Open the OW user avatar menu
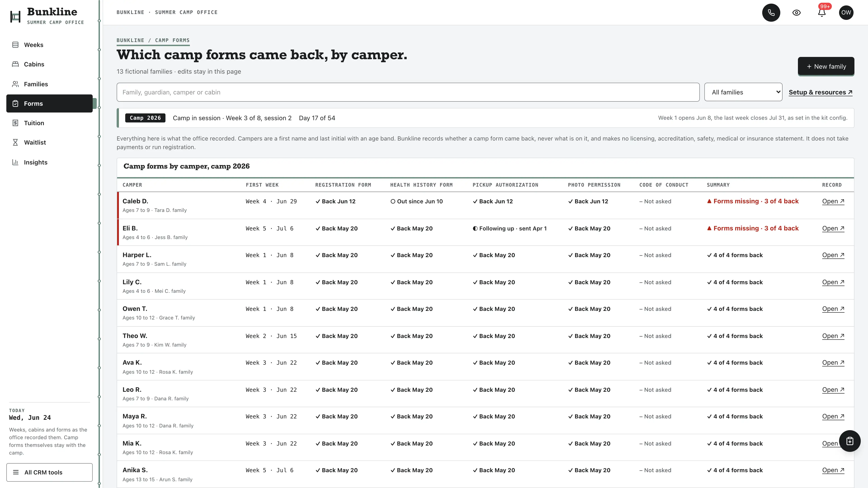 click(x=846, y=13)
